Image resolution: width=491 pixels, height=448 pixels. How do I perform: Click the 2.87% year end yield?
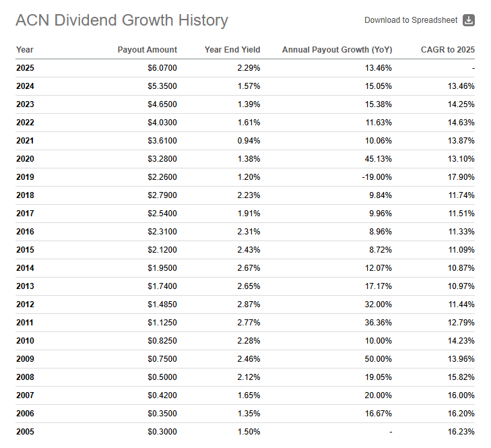249,305
